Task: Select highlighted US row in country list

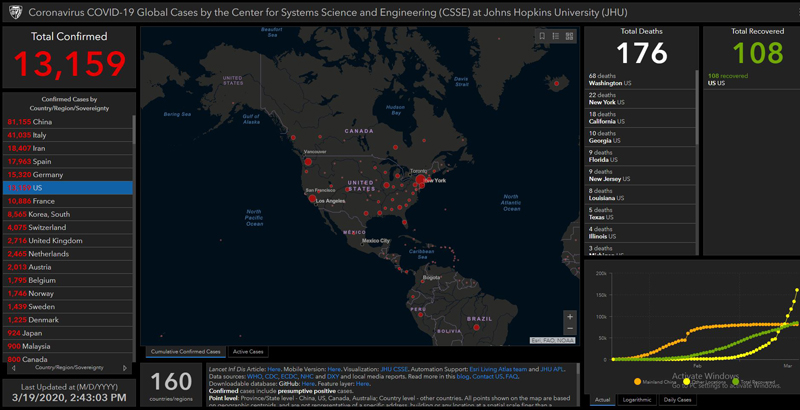Action: pyautogui.click(x=67, y=188)
